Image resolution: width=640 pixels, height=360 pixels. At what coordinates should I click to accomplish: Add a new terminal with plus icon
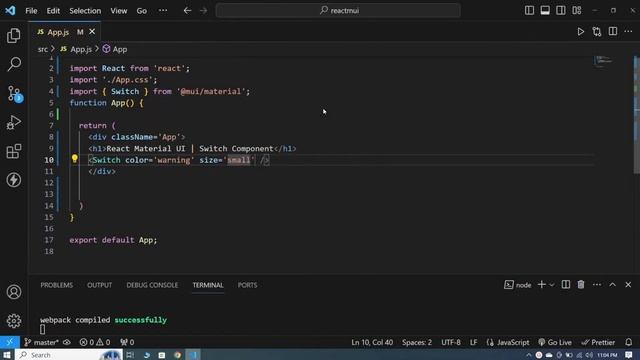(x=542, y=284)
